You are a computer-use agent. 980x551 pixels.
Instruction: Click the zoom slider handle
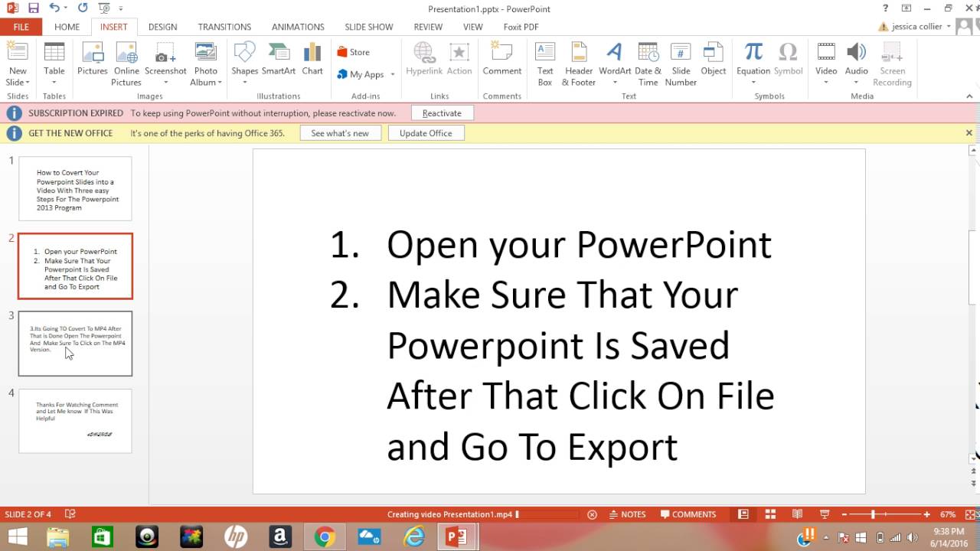873,514
